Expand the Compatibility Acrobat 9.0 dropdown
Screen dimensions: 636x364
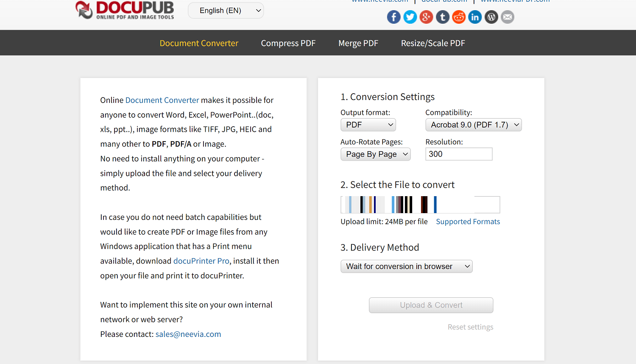coord(474,125)
